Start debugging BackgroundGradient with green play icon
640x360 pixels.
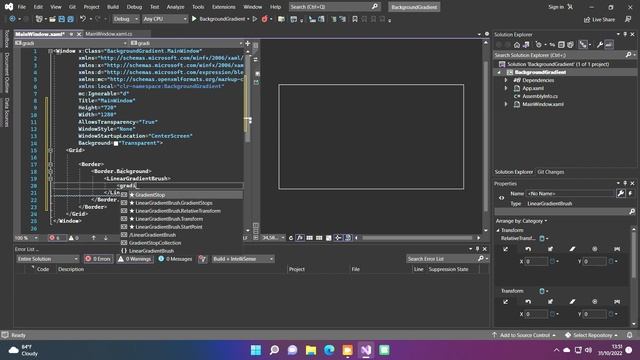(194, 19)
